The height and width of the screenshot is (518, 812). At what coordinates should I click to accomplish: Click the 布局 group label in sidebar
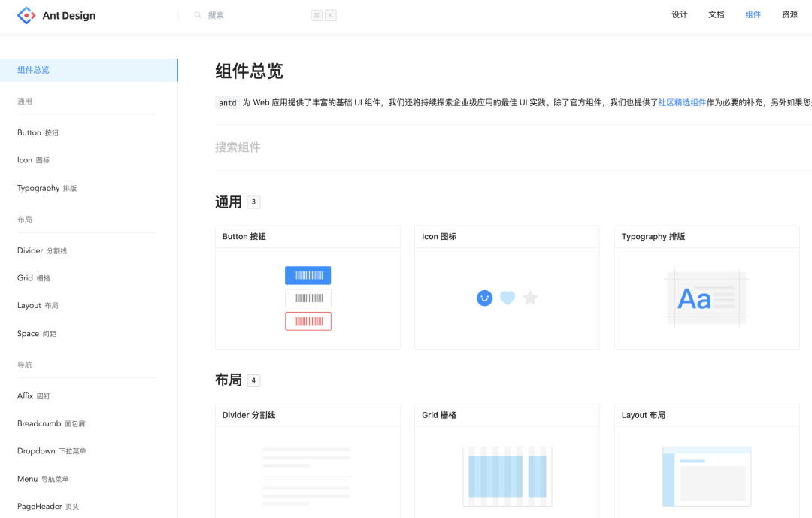pos(24,219)
